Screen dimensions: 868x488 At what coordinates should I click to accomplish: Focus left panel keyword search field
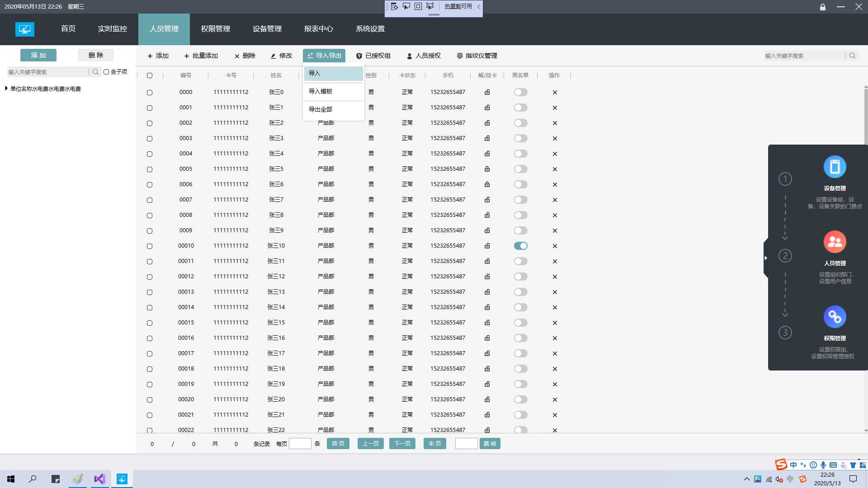pos(48,72)
